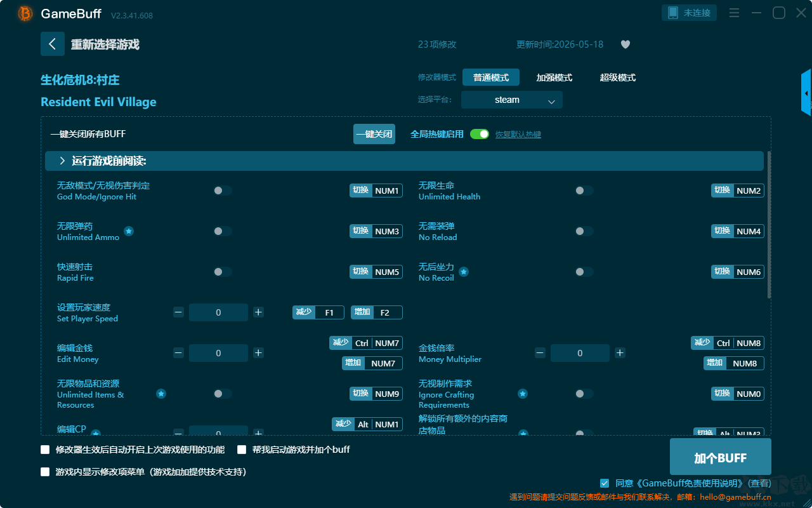Click the Money Multiplier value field
812x508 pixels.
point(580,353)
